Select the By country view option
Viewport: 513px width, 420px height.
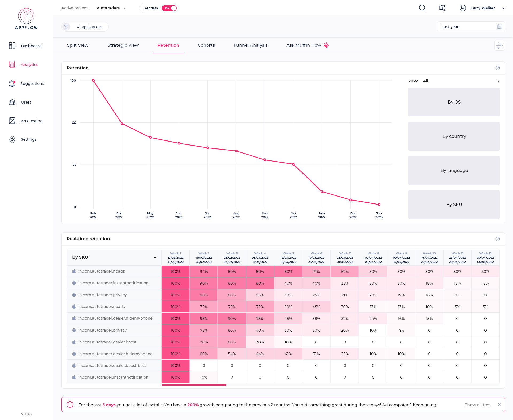[x=454, y=136]
